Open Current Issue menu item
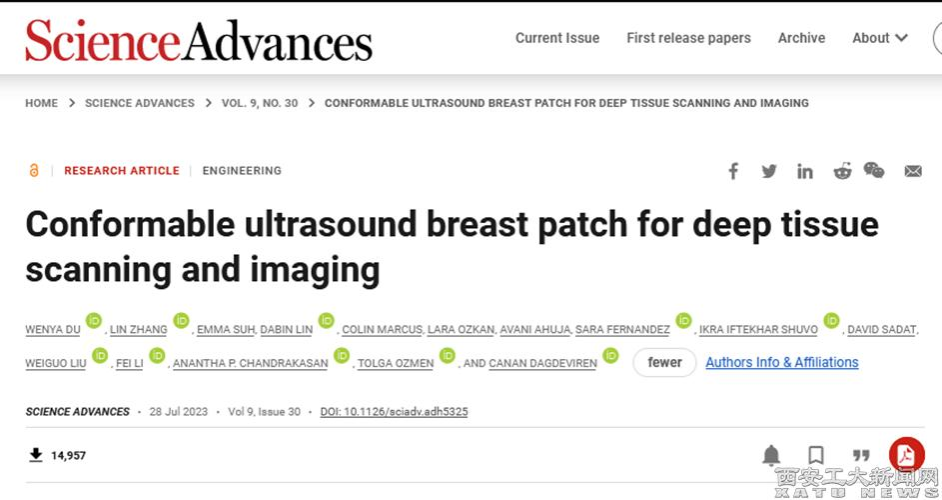This screenshot has width=942, height=500. 557,38
